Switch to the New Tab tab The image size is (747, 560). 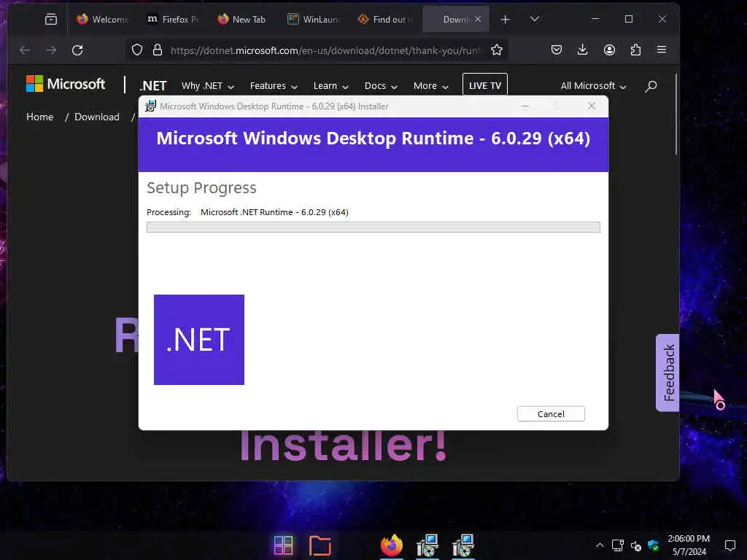242,19
